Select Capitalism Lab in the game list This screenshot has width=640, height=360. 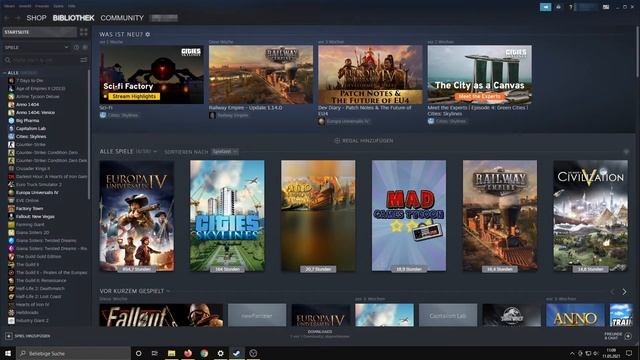[31, 129]
